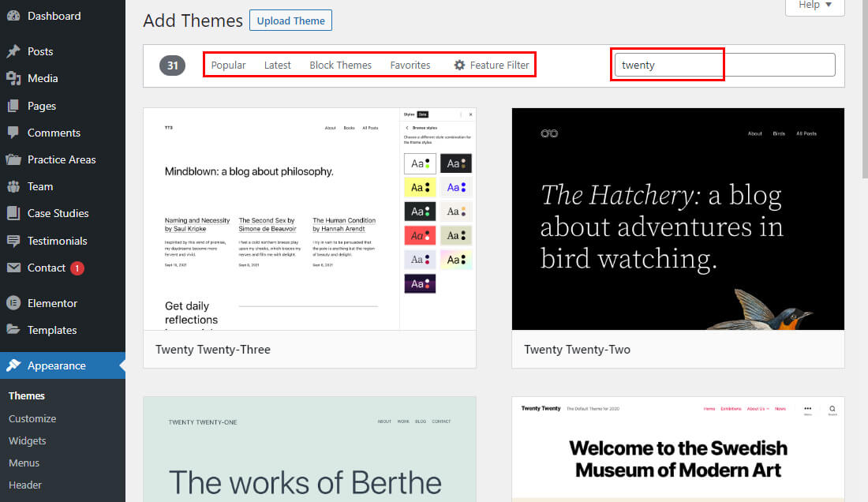Click the Feature Filter gear icon
The image size is (868, 502).
point(459,65)
